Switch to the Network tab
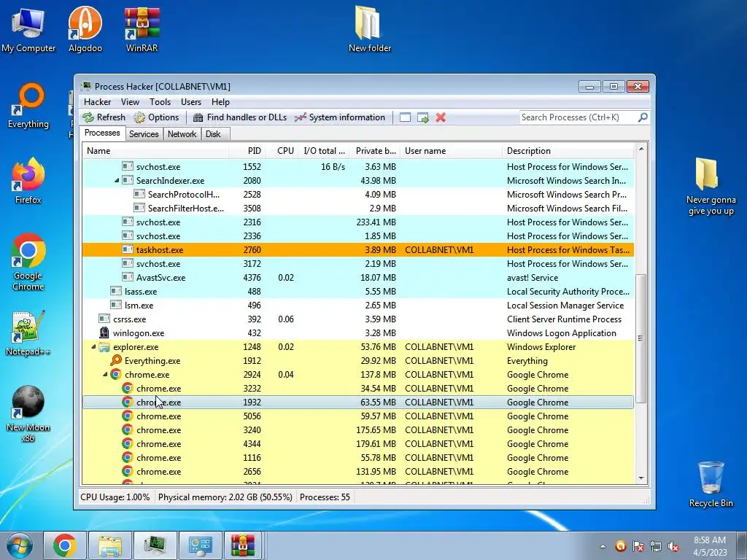 click(x=182, y=134)
